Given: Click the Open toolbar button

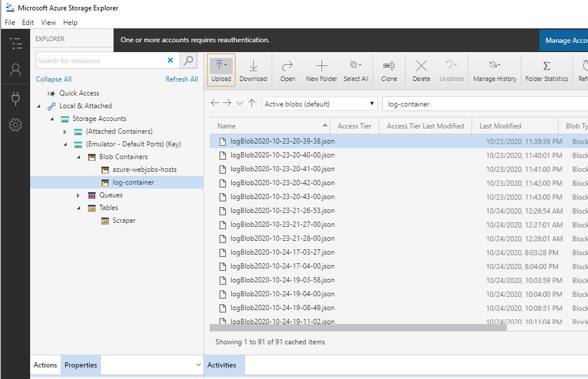Looking at the screenshot, I should point(287,70).
